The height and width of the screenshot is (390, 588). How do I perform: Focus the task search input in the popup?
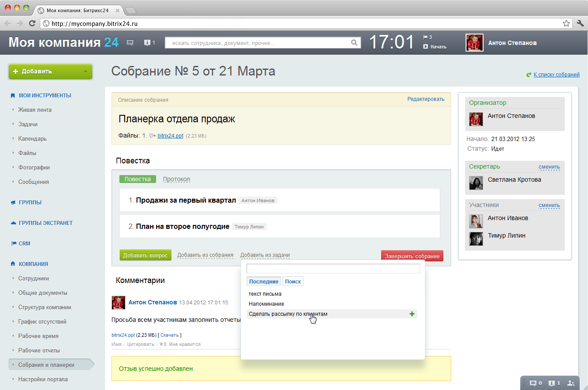click(333, 269)
